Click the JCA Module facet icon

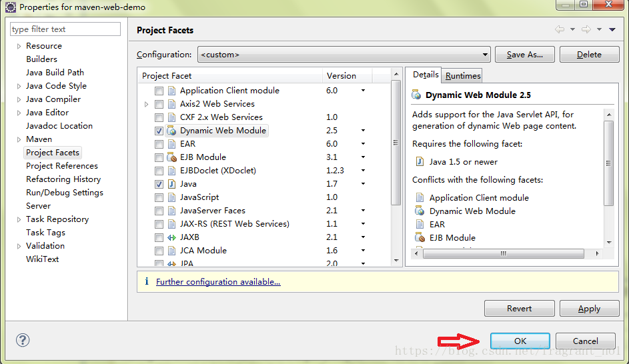(171, 251)
